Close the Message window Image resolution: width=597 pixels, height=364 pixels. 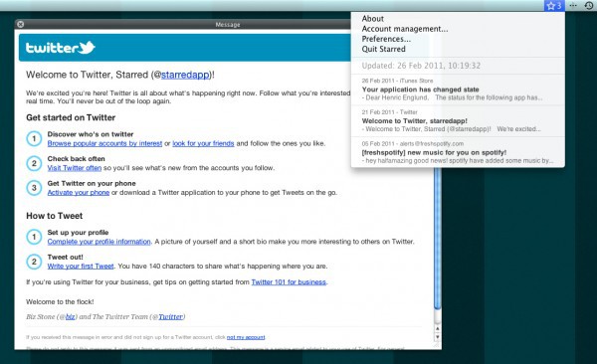point(21,24)
